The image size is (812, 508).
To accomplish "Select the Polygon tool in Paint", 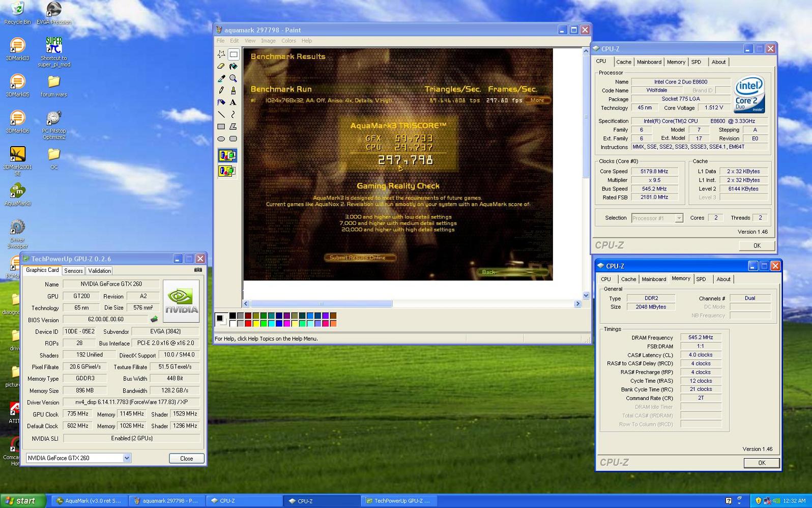I will pyautogui.click(x=233, y=126).
